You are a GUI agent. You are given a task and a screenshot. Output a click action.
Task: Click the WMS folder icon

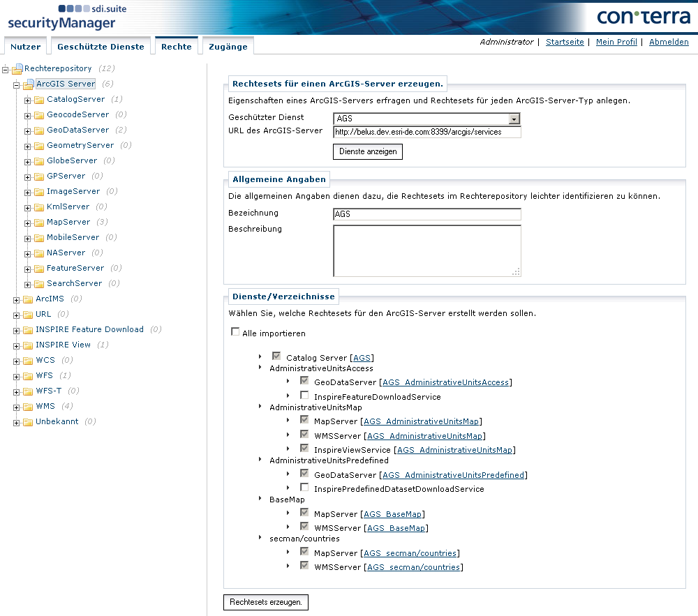coord(28,407)
